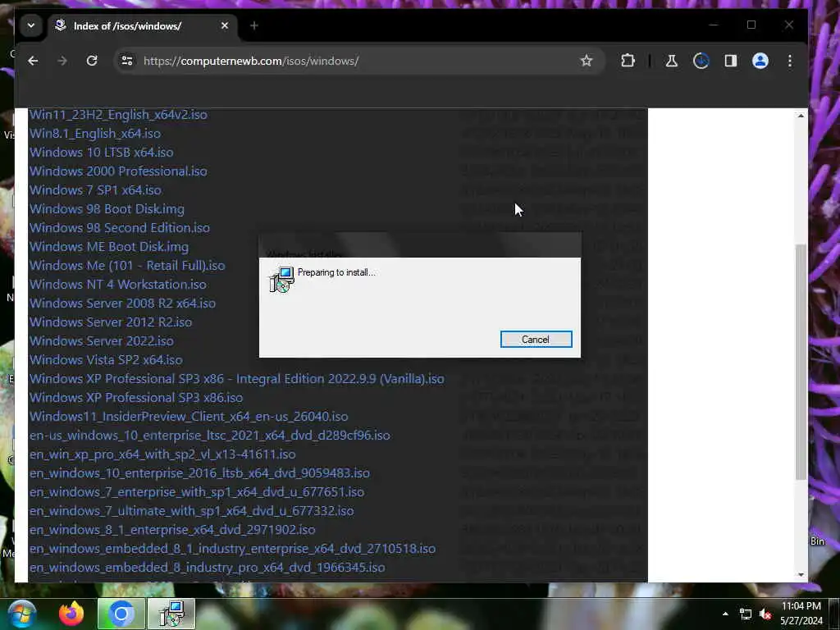Click Windows Server 2012 R2.iso link
Viewport: 840px width, 630px height.
[x=111, y=322]
